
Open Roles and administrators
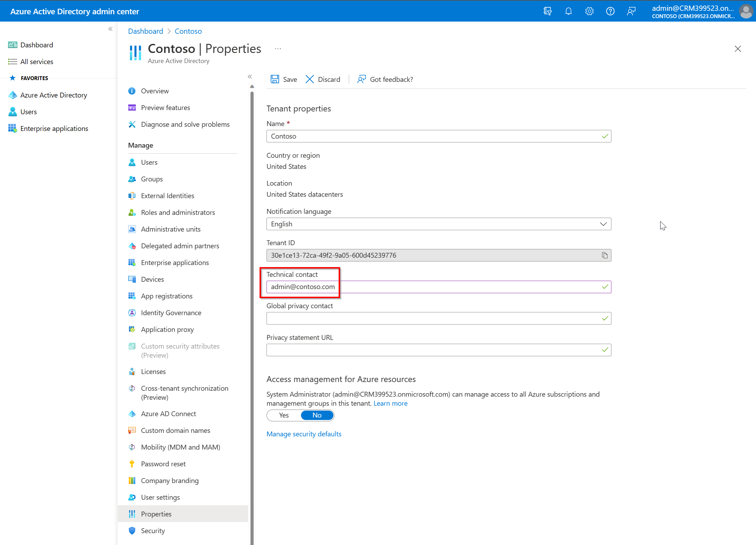(178, 212)
